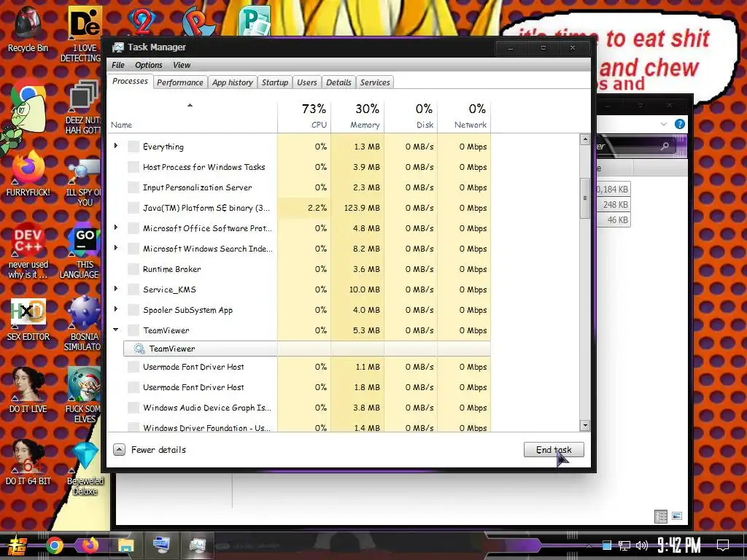Select the Java(TM) Platform SE binary row
This screenshot has height=560, width=747.
pyautogui.click(x=299, y=208)
